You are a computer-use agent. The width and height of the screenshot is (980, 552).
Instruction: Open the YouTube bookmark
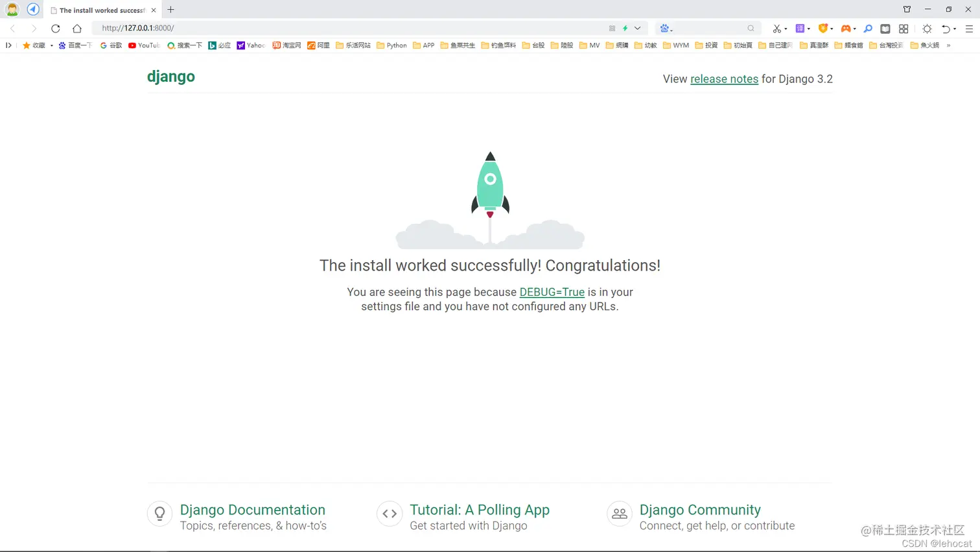(x=144, y=45)
